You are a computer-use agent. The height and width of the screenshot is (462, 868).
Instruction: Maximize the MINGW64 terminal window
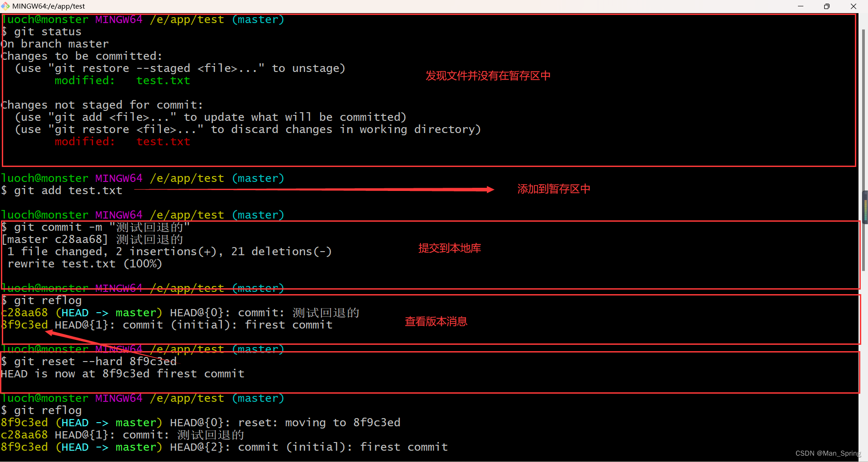pyautogui.click(x=826, y=6)
